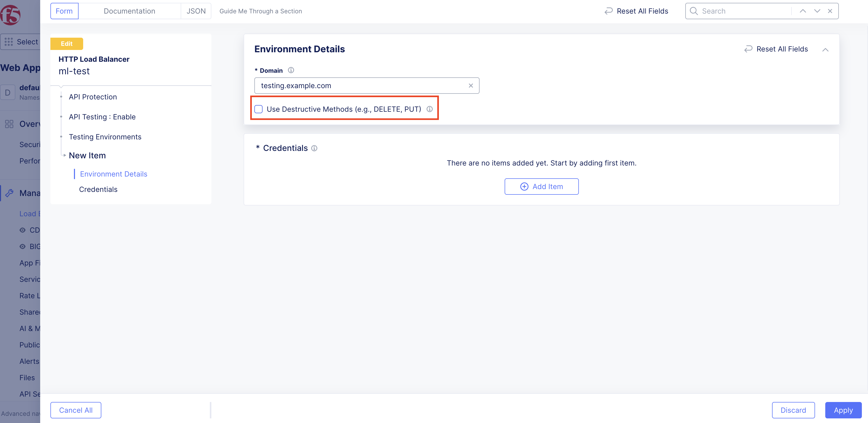Viewport: 868px width, 423px height.
Task: Click the F5 logo icon
Action: pyautogui.click(x=10, y=15)
